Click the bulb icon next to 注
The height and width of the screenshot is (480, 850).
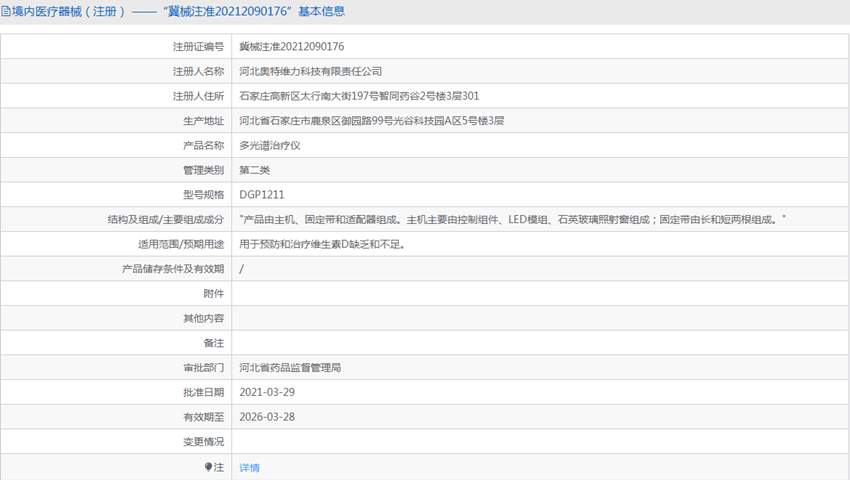(x=208, y=467)
